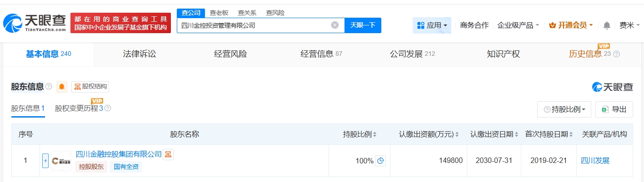Click the question mark beside 历史信息 tab
This screenshot has height=182, width=644.
pyautogui.click(x=616, y=54)
